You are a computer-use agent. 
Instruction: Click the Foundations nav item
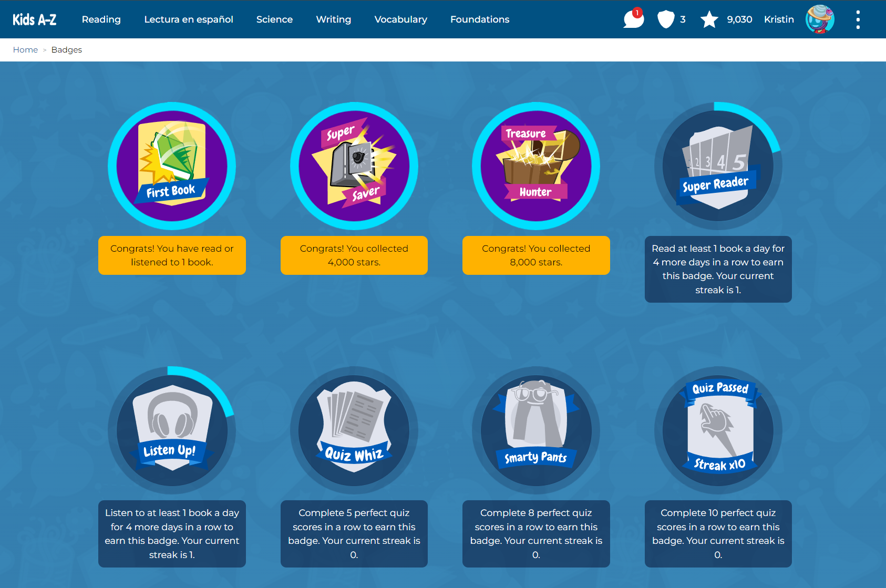pos(480,19)
